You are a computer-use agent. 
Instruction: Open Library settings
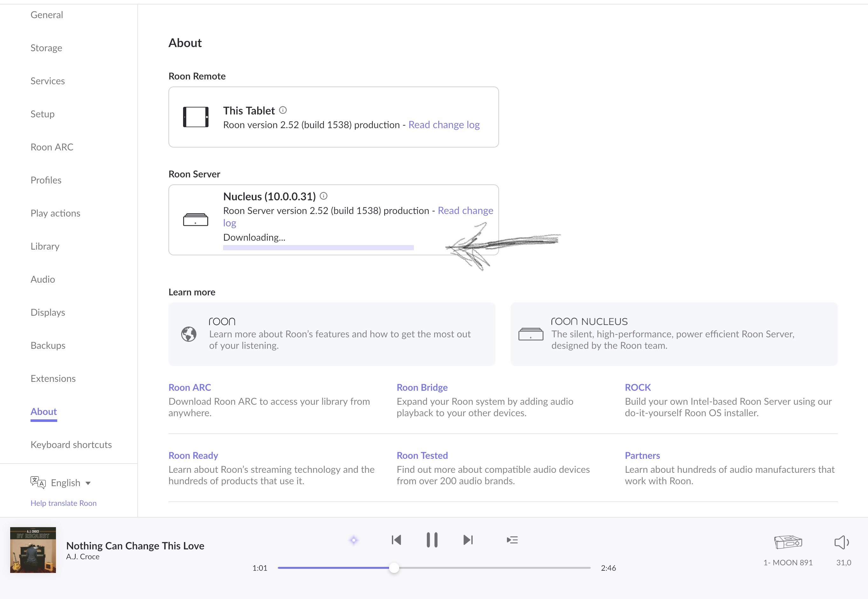point(45,246)
